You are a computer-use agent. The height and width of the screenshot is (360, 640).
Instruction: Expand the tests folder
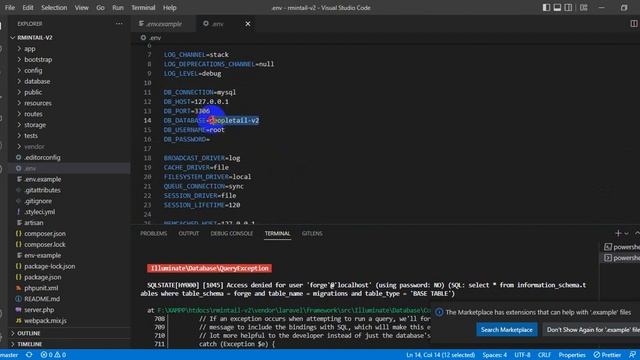(x=31, y=136)
